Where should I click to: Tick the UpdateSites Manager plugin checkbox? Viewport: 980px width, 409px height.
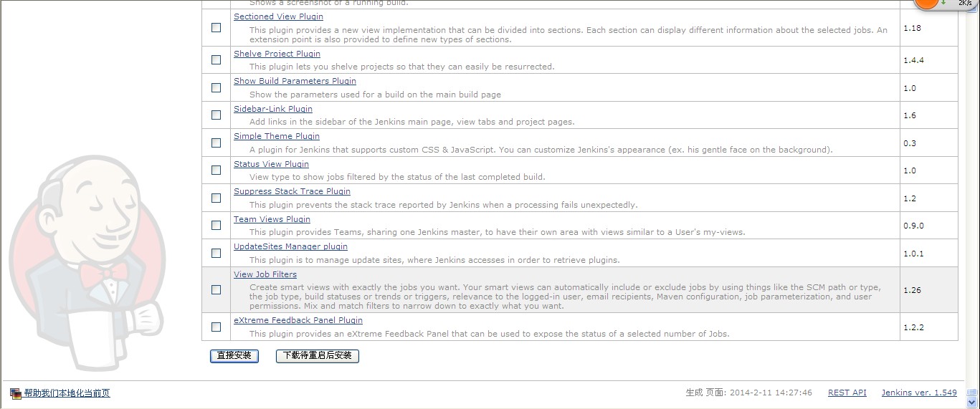[216, 253]
